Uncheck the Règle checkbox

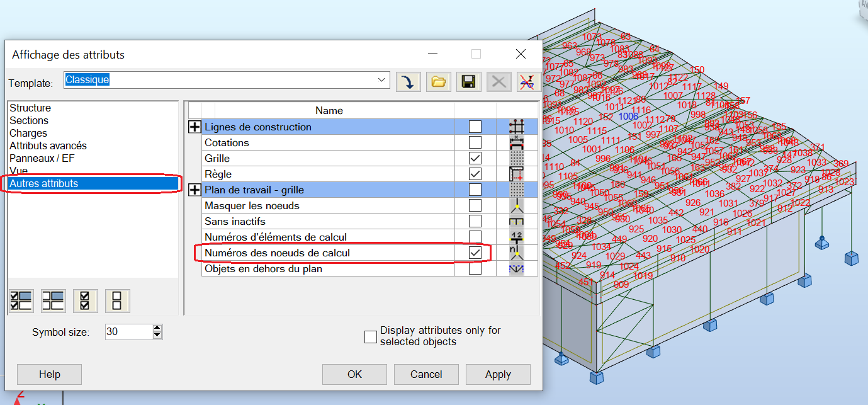[475, 174]
